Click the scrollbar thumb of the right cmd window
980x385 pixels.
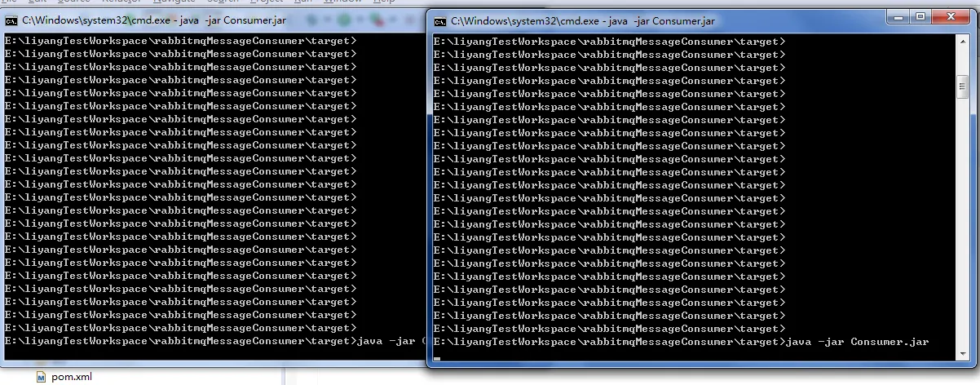pos(962,87)
